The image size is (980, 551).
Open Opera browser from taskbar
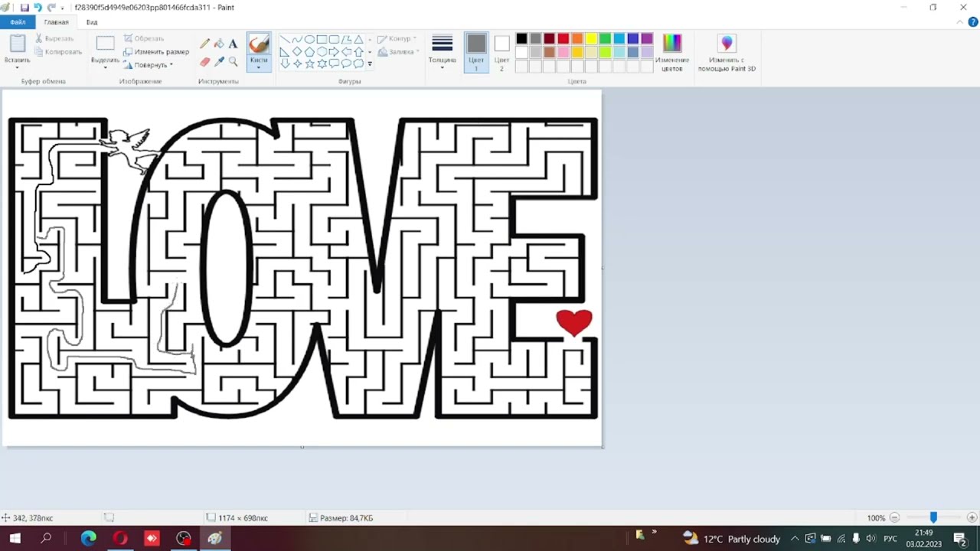(x=120, y=538)
